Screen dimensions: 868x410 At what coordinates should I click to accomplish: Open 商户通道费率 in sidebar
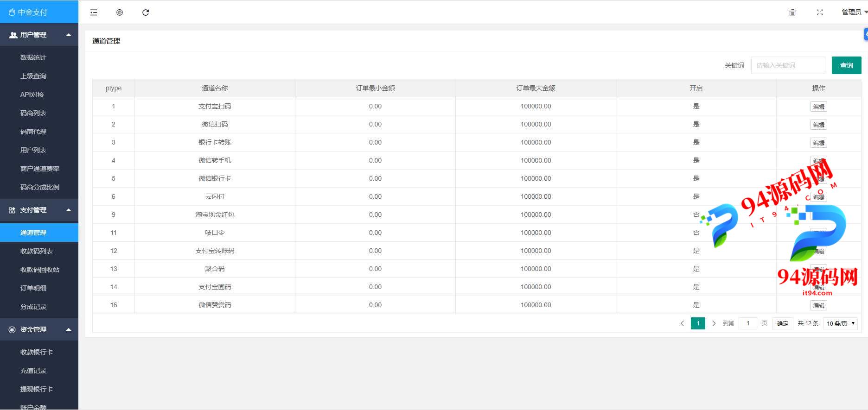click(x=40, y=169)
